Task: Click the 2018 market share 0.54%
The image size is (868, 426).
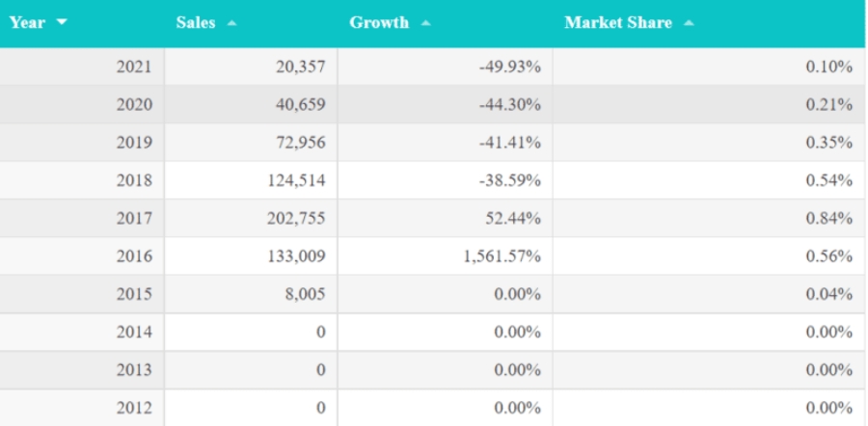Action: (x=828, y=180)
